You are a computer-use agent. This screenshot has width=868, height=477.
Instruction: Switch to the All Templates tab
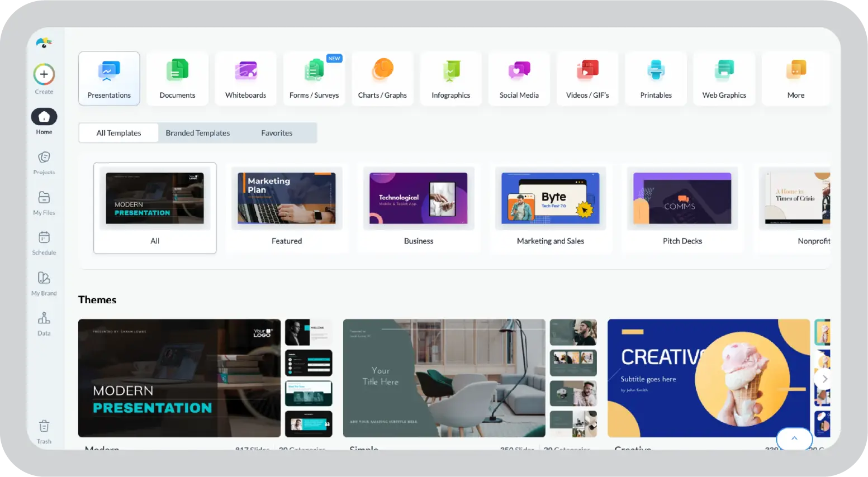point(119,133)
